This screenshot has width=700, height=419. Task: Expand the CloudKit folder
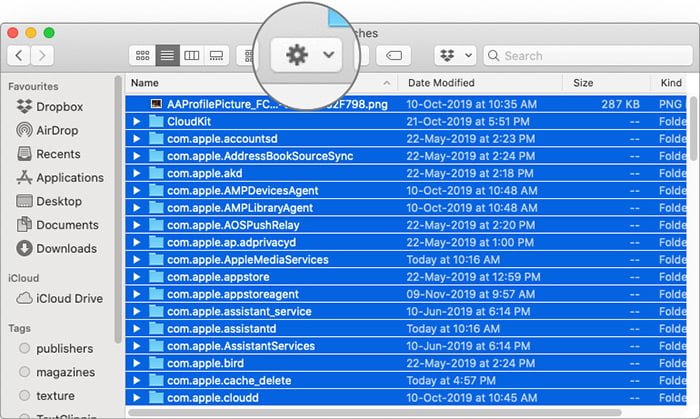coord(137,121)
